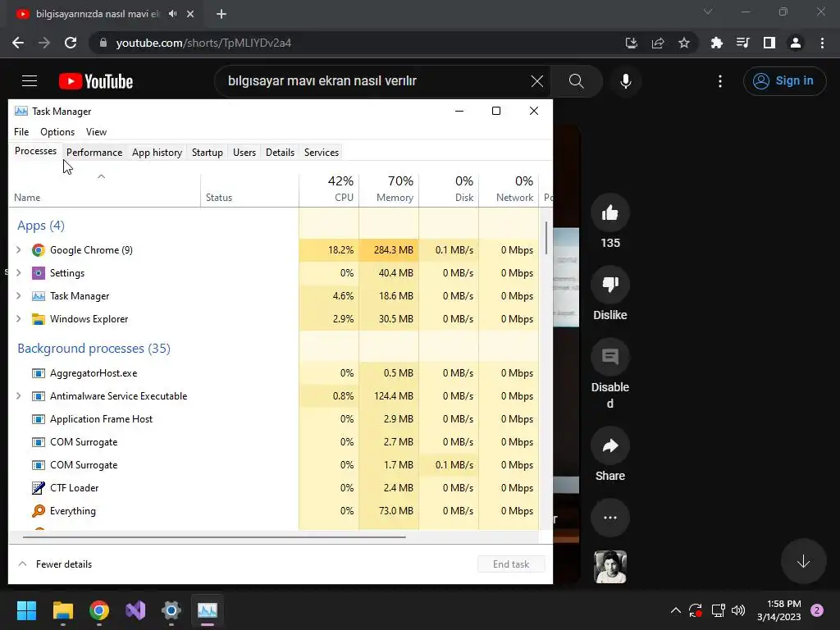Collapse view with Fewer details
Viewport: 840px width, 630px height.
pos(55,564)
